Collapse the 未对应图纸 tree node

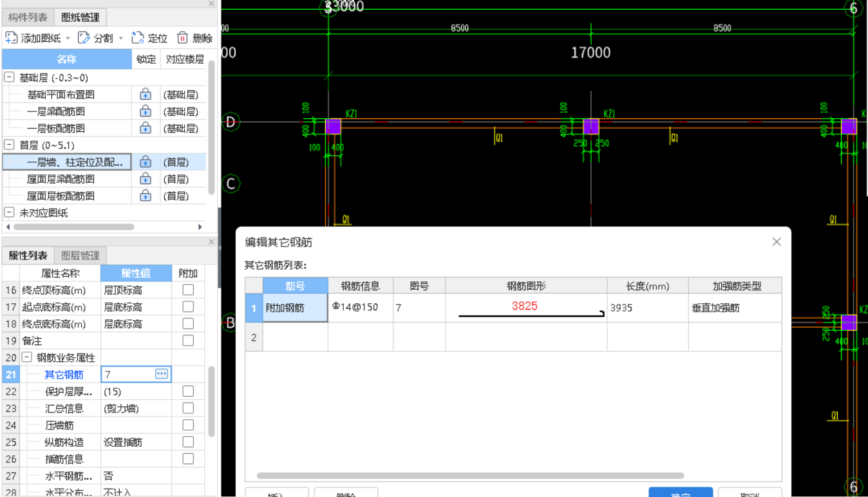coord(10,212)
